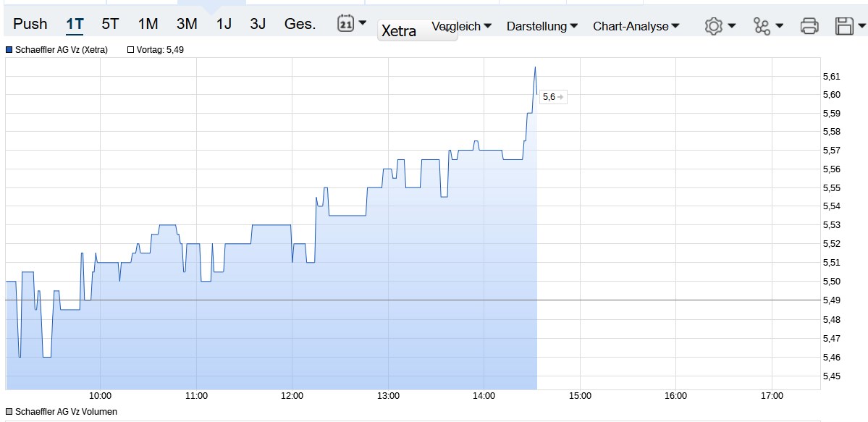Click the 17:00 time axis label
Viewport: 868px width, 422px height.
tap(772, 396)
